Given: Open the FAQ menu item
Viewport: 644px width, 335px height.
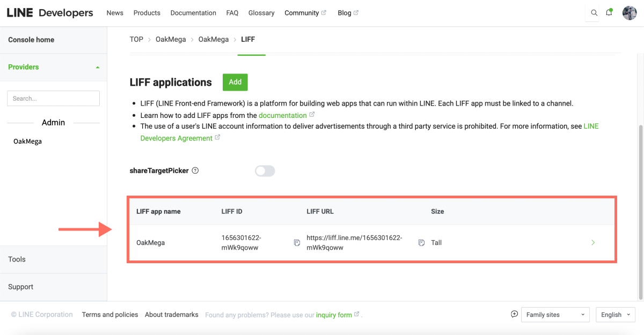Looking at the screenshot, I should [232, 13].
